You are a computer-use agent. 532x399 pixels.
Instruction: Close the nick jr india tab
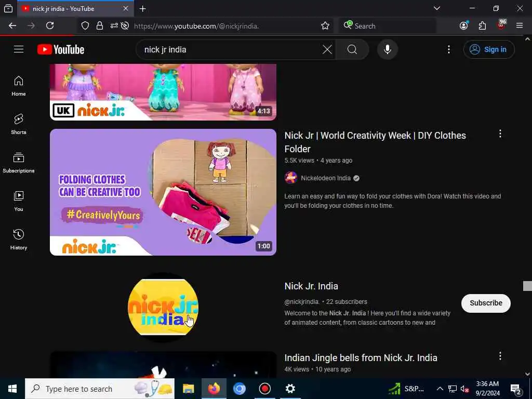[126, 8]
